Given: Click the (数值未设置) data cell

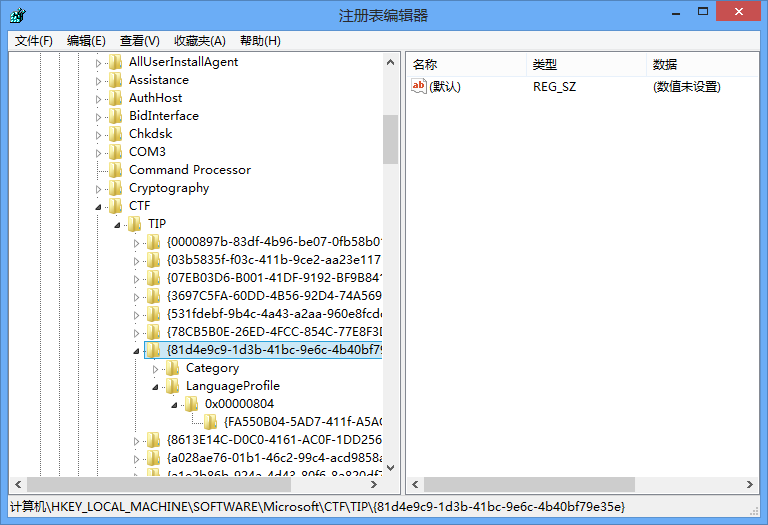Looking at the screenshot, I should (687, 87).
